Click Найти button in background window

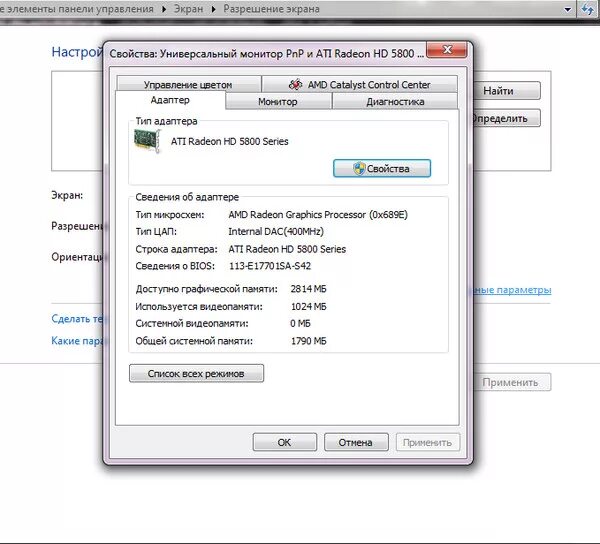507,91
